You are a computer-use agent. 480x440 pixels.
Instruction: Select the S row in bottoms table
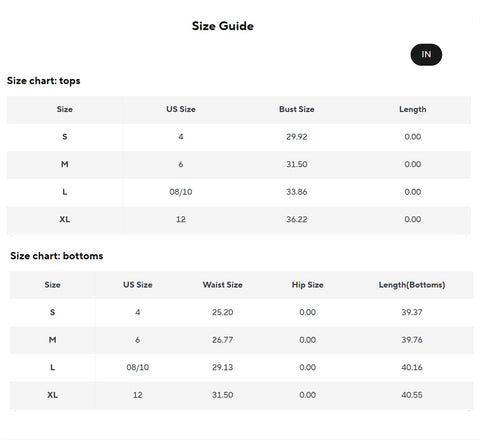tap(242, 312)
